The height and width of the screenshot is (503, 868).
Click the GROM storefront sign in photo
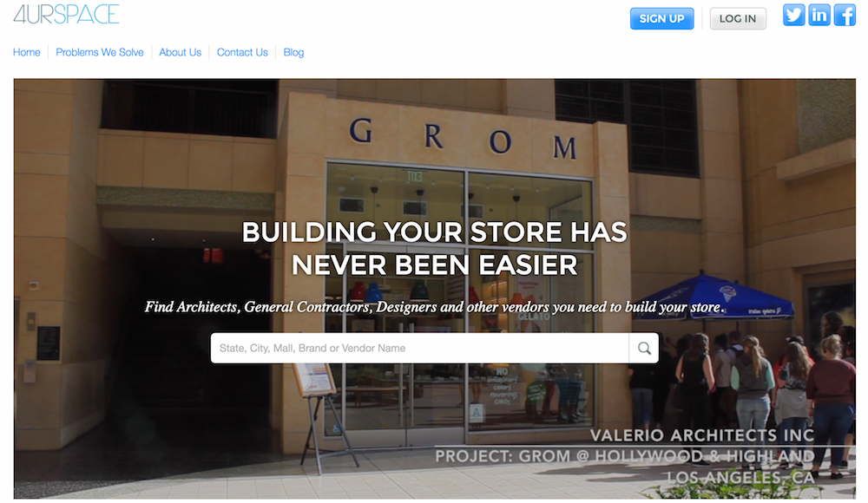point(463,137)
